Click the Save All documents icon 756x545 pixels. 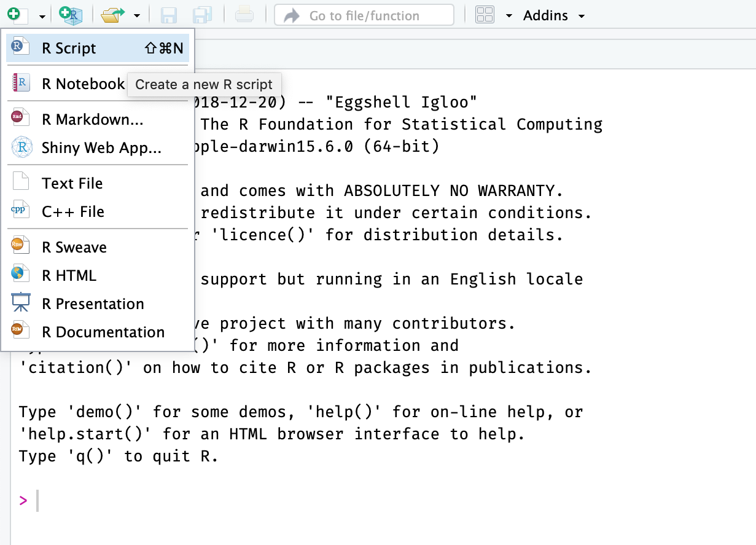coord(202,15)
